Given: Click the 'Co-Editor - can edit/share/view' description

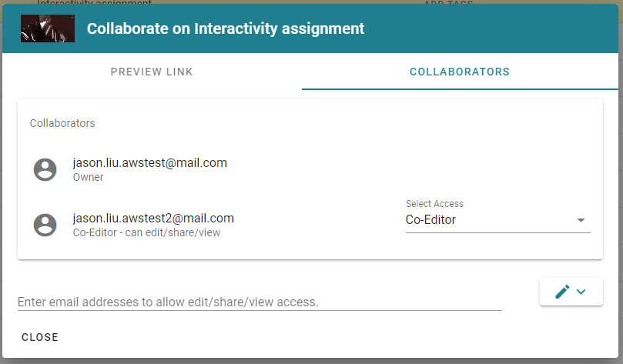Looking at the screenshot, I should pyautogui.click(x=146, y=232).
